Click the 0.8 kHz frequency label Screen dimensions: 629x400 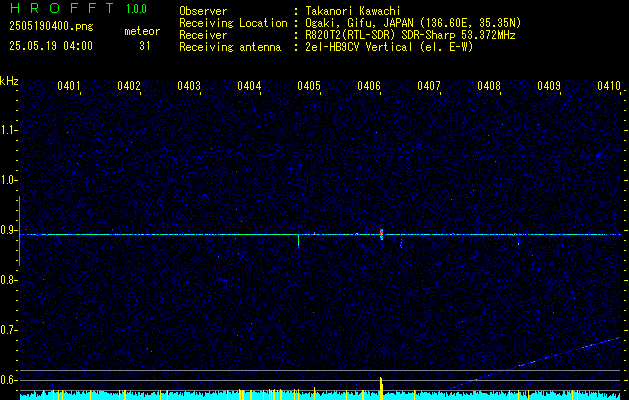coord(8,280)
